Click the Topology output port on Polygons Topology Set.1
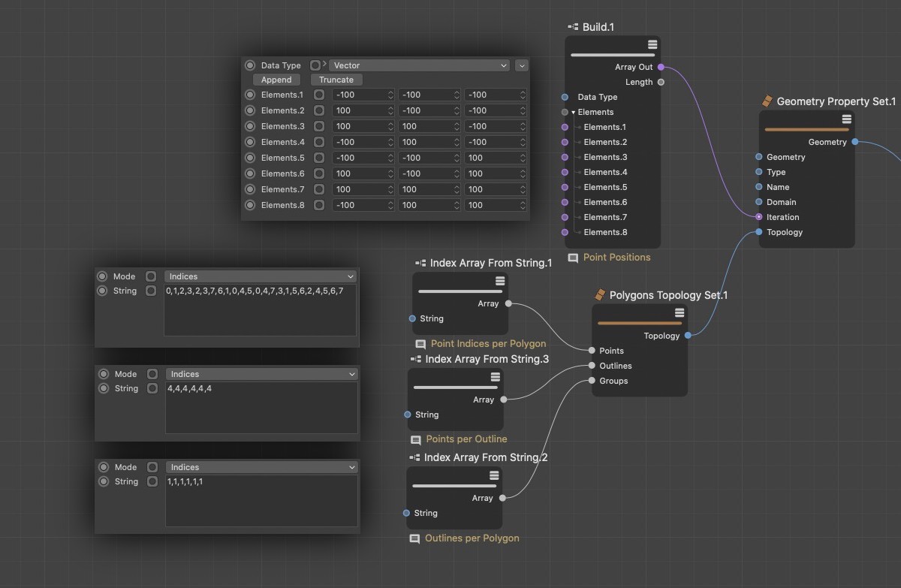This screenshot has height=588, width=901. tap(688, 336)
